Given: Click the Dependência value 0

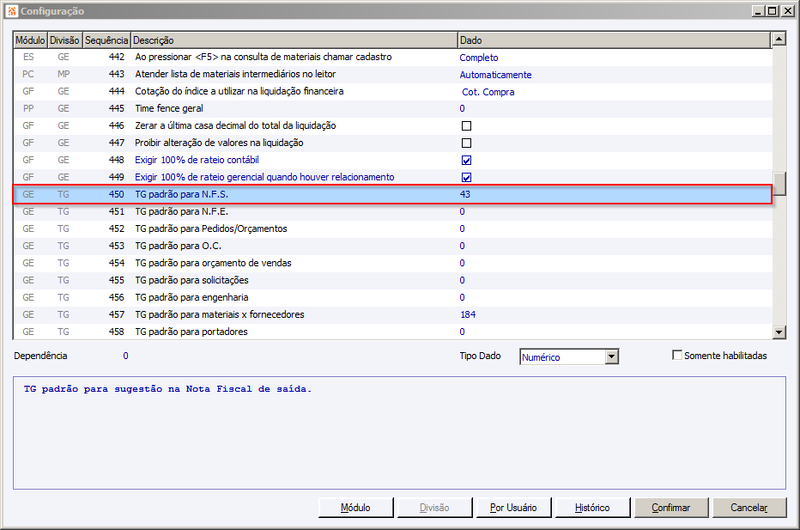Looking at the screenshot, I should pos(126,356).
